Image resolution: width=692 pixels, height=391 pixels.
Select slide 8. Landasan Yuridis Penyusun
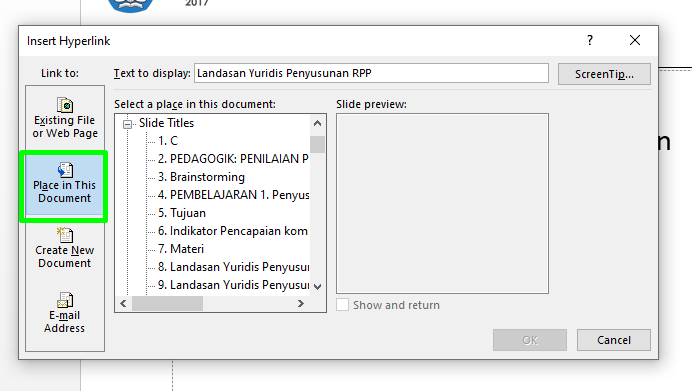coord(233,267)
